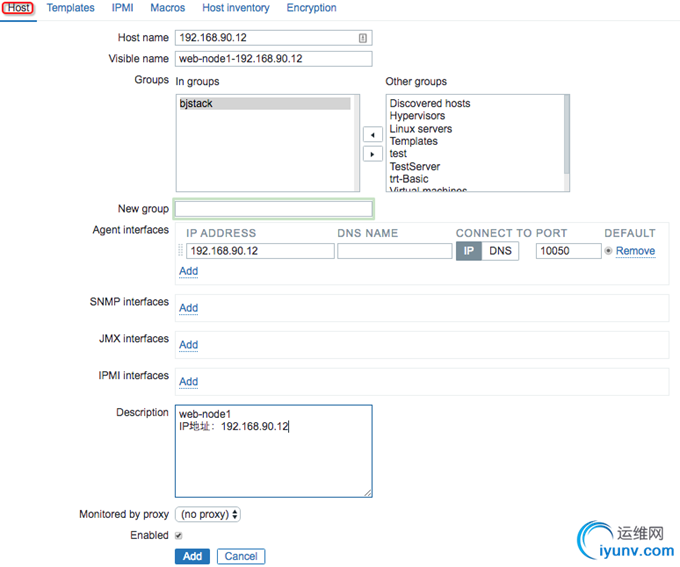
Task: Select trt-Basic in Other groups
Action: (409, 179)
